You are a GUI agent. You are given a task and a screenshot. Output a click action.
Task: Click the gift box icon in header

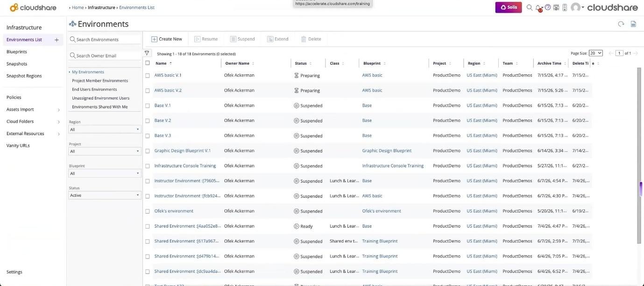556,7
